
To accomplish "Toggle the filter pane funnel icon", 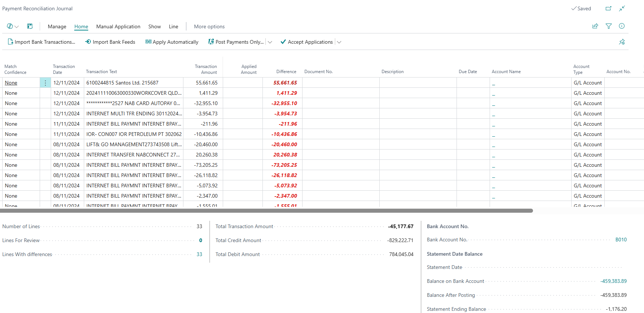I will click(x=609, y=26).
